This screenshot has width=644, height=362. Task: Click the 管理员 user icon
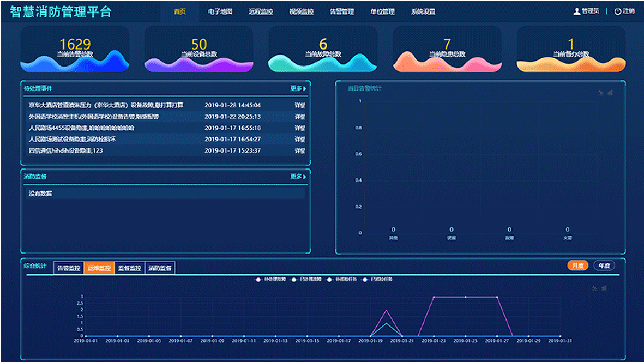(576, 11)
